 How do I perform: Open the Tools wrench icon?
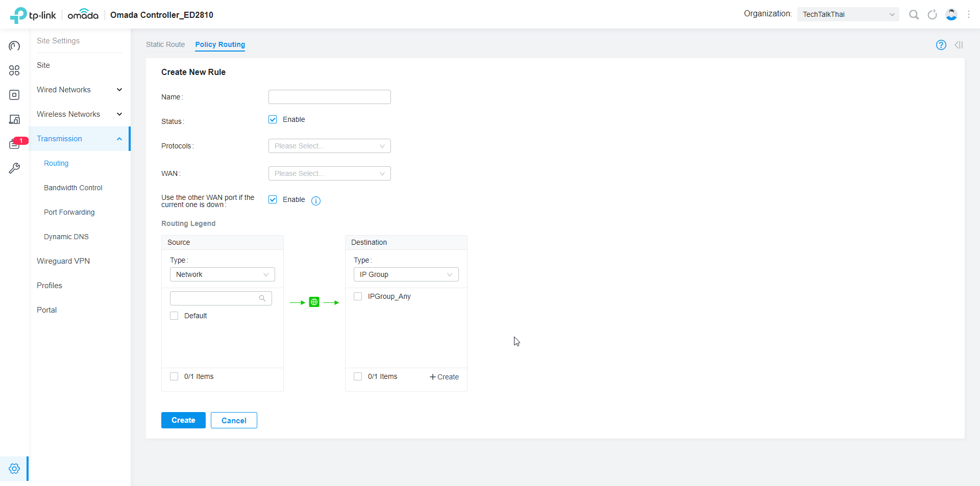tap(14, 168)
